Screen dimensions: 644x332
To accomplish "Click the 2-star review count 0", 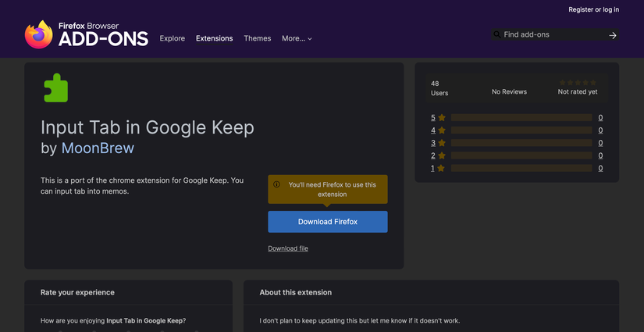I will [x=600, y=155].
